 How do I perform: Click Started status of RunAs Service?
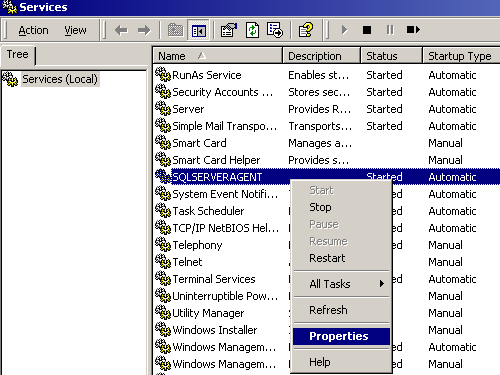tap(384, 75)
